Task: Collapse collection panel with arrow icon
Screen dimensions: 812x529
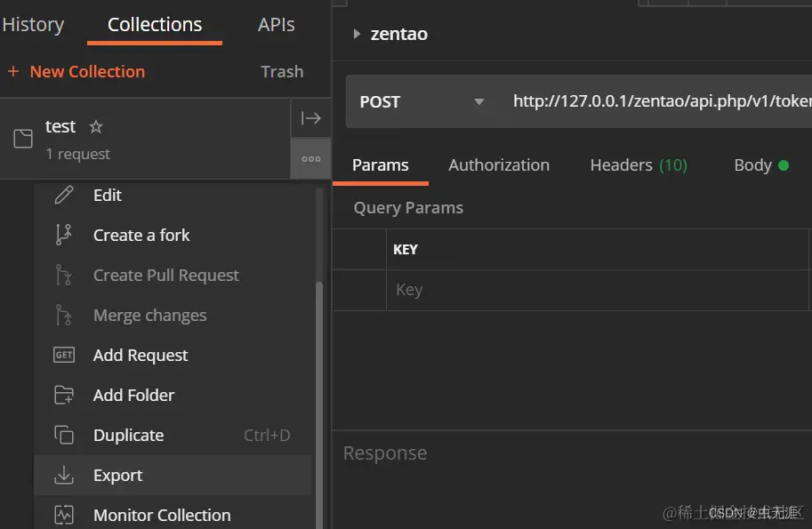Action: [x=310, y=118]
